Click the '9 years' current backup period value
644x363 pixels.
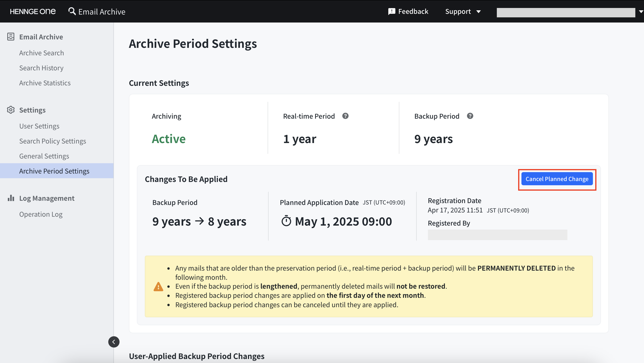[x=433, y=139]
